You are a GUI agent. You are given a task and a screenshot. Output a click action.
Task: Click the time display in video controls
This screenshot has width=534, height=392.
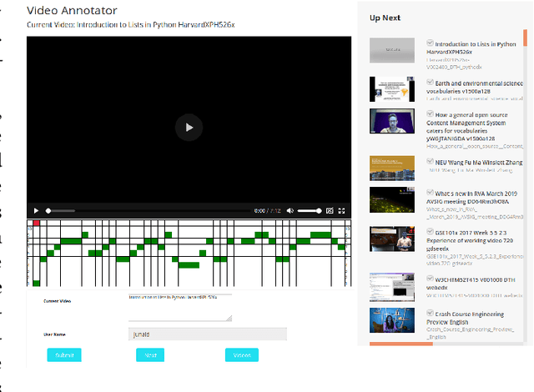267,211
